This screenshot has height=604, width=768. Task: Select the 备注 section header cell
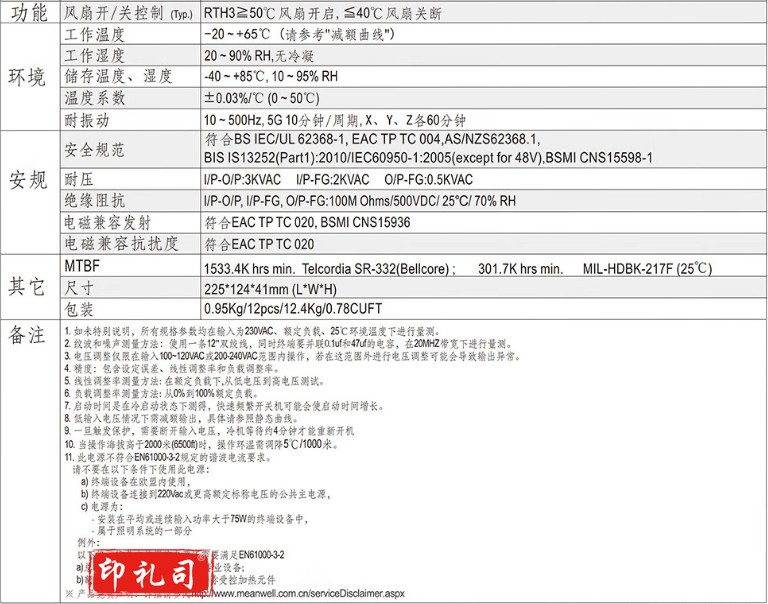pyautogui.click(x=27, y=333)
